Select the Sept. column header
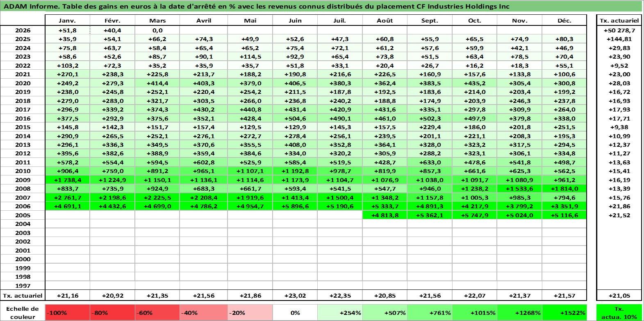Screen dimensions: 644x321 tap(430, 20)
